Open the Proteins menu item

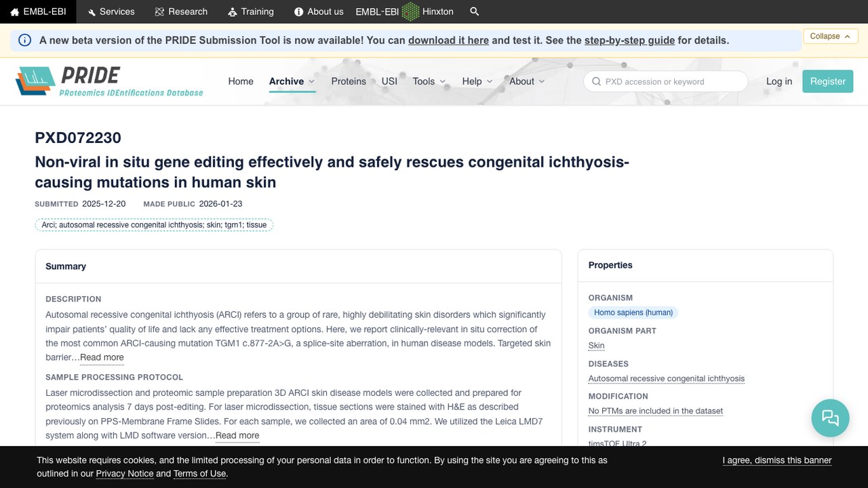click(x=349, y=81)
